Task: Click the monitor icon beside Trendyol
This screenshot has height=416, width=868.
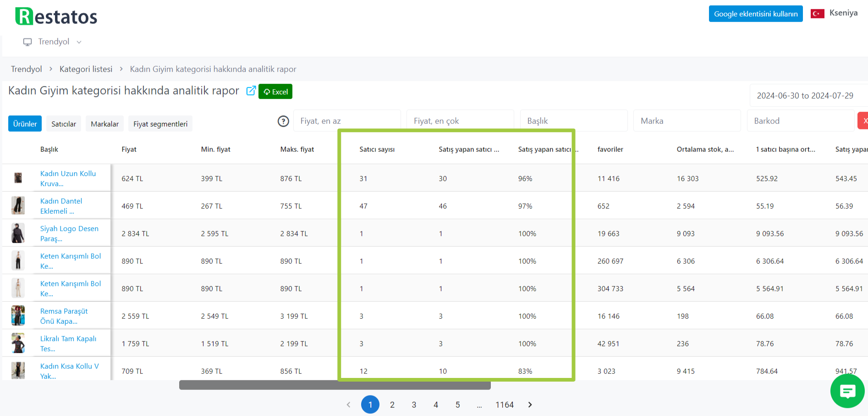Action: click(x=27, y=42)
